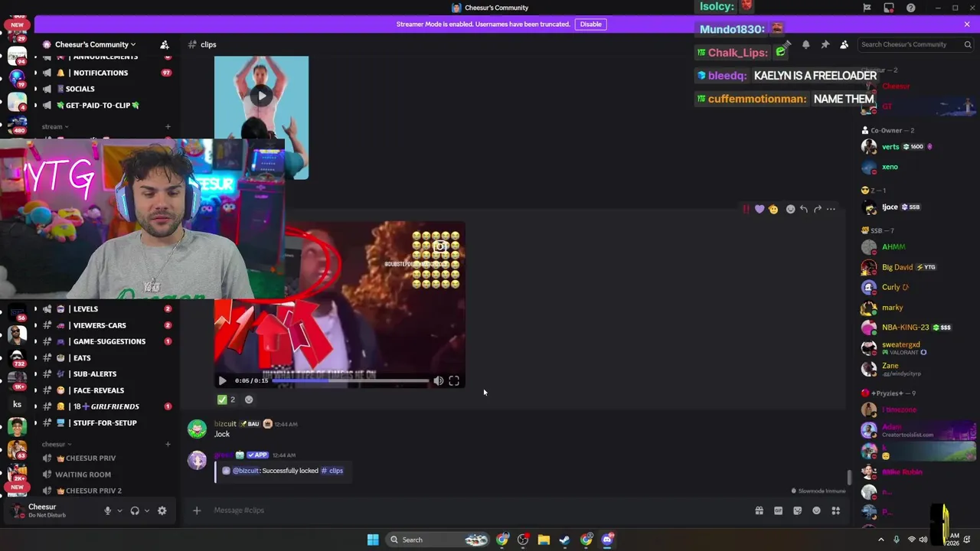Screen dimensions: 980x551
Task: Add the red exclamation reaction on hovered message
Action: (x=746, y=209)
